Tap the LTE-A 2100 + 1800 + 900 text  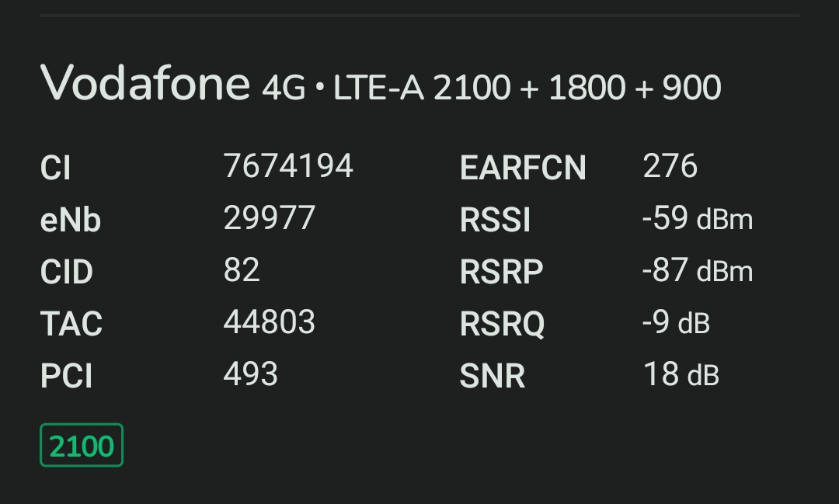(527, 87)
